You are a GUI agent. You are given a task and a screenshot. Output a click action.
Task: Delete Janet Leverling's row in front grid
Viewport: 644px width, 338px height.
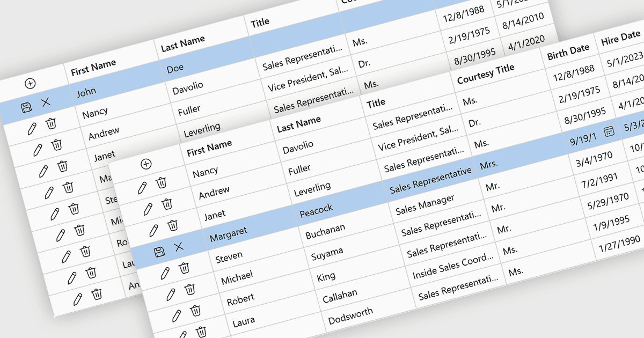[x=173, y=225]
